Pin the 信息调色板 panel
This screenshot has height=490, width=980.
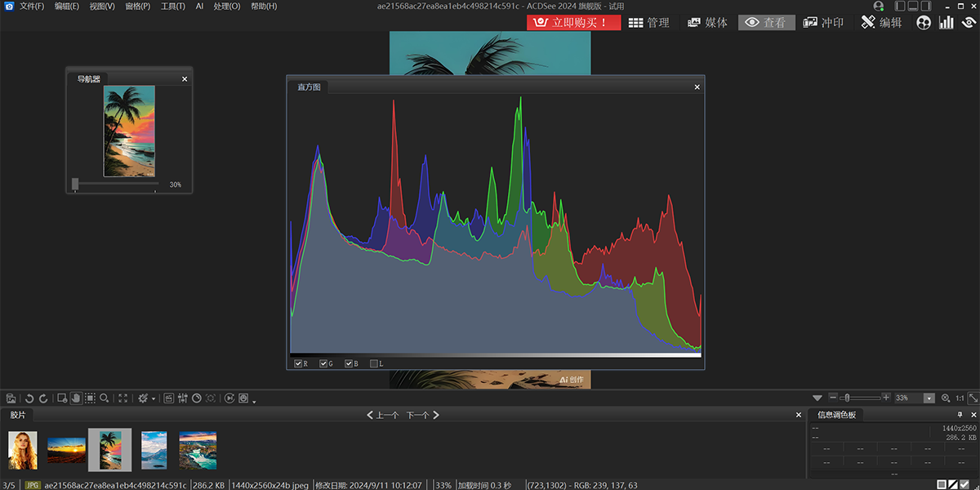click(960, 415)
